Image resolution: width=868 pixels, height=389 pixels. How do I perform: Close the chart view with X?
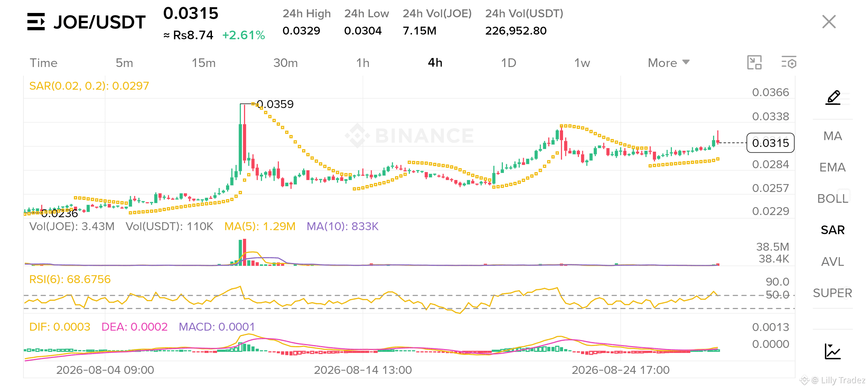(829, 22)
